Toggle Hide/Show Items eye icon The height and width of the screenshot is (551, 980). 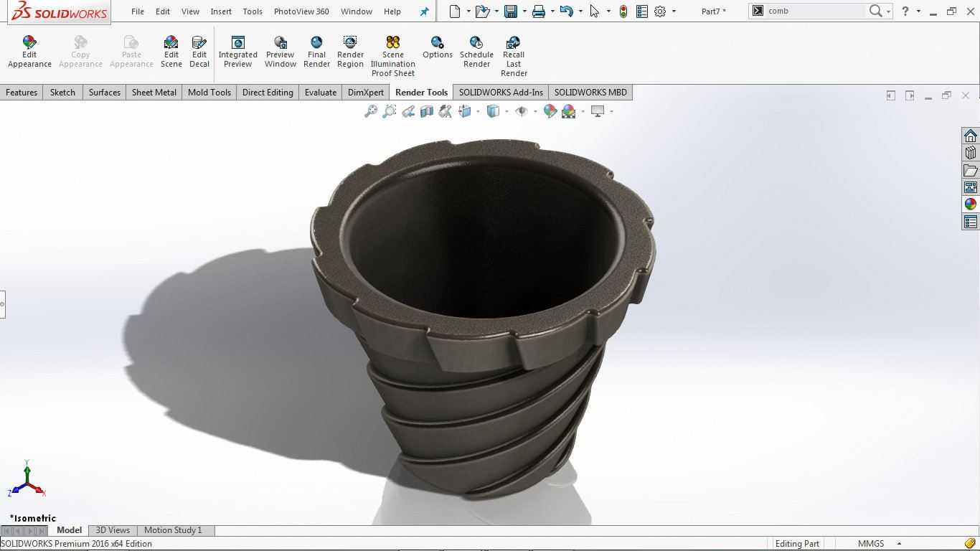(x=522, y=111)
